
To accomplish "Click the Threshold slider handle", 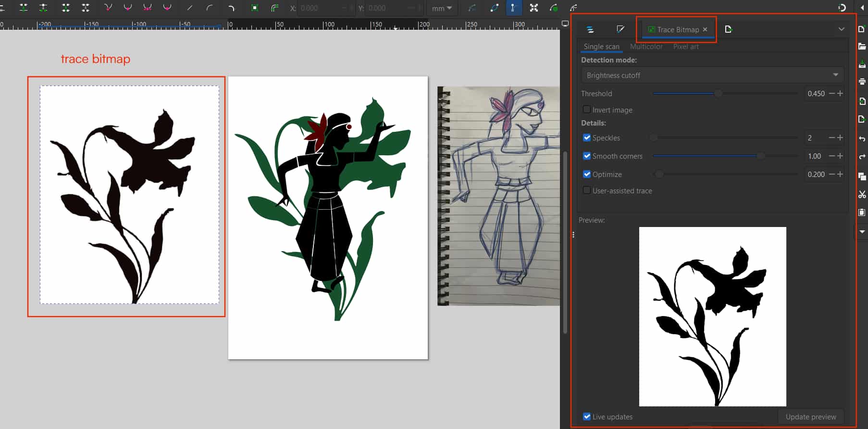I will point(718,93).
